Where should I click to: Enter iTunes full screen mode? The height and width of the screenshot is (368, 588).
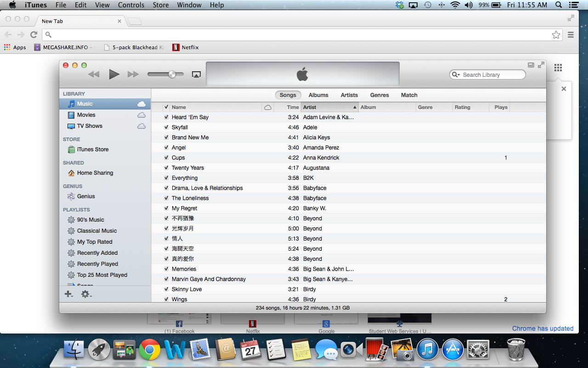click(x=541, y=65)
